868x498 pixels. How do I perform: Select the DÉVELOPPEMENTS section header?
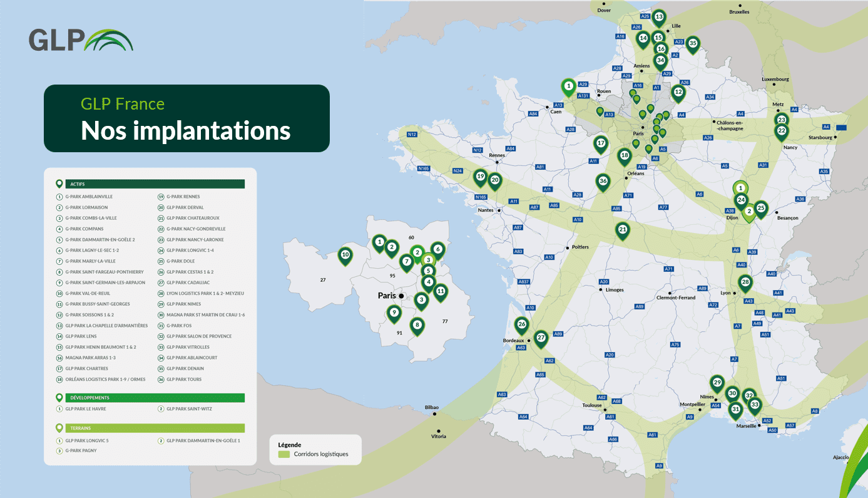pos(154,398)
